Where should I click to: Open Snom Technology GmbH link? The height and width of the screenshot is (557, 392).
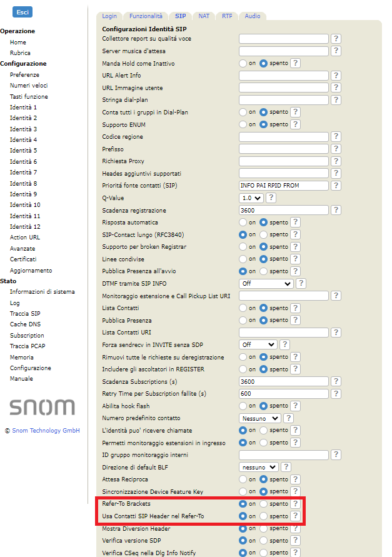pyautogui.click(x=46, y=431)
